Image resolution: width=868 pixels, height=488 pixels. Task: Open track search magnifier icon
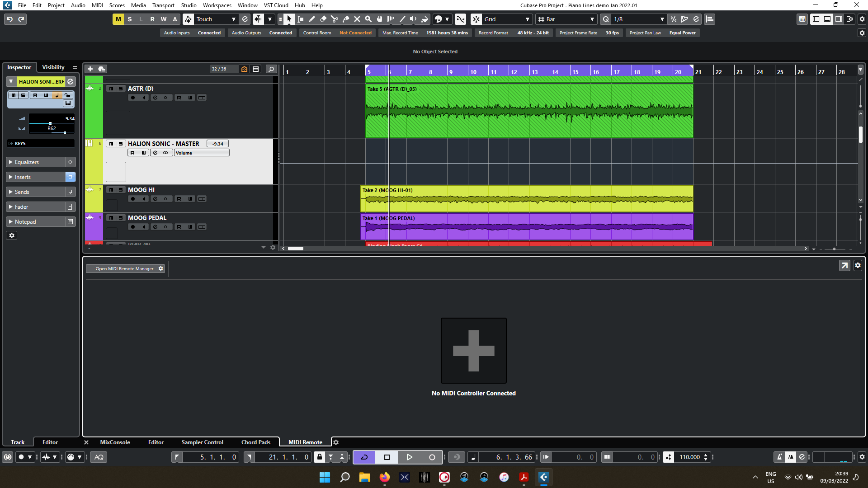[x=271, y=69]
